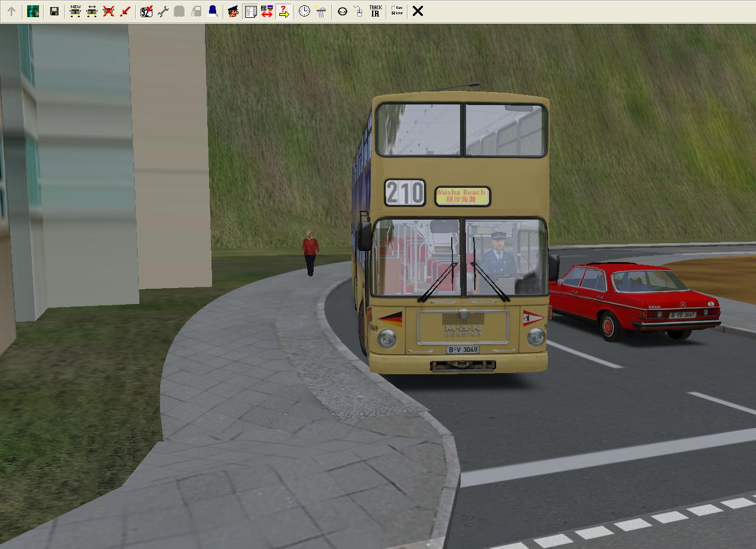Click the bus driver behind the windshield

click(x=498, y=254)
